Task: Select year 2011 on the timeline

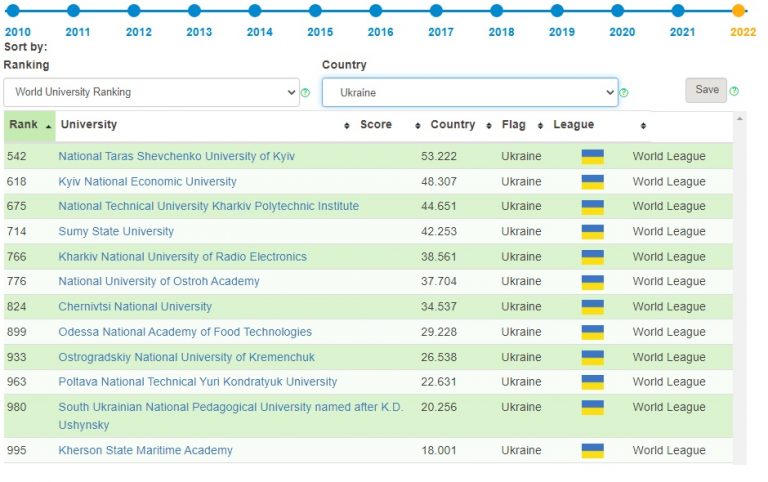Action: (x=73, y=10)
